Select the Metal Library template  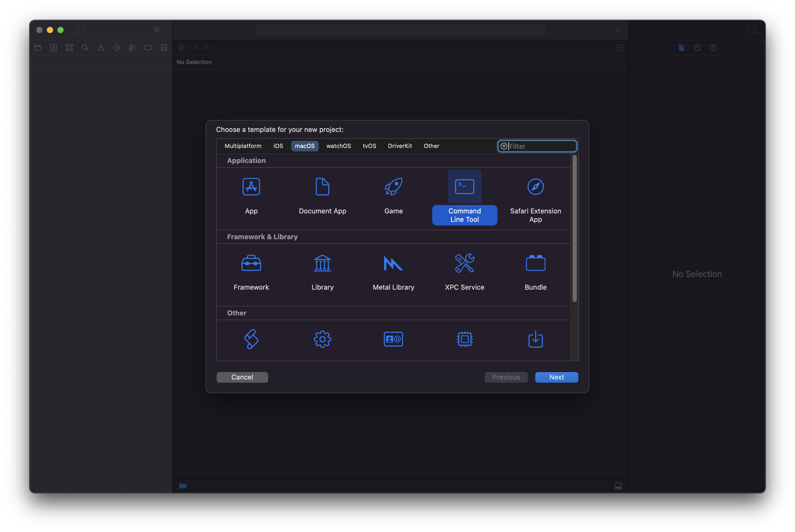pyautogui.click(x=393, y=263)
